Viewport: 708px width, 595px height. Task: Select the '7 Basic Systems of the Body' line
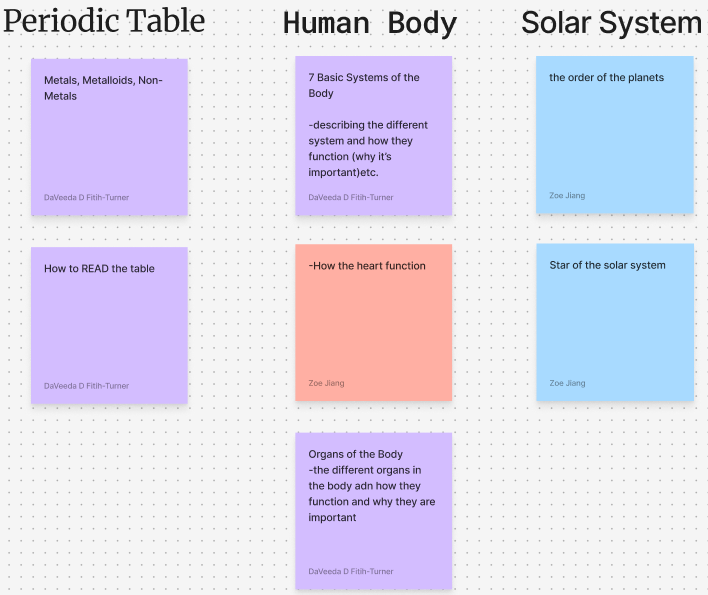[364, 85]
